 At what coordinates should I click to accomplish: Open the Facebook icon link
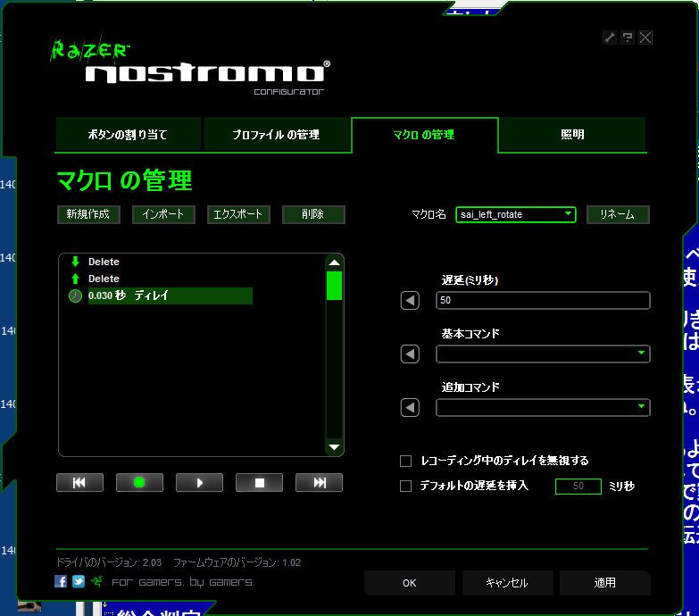click(61, 581)
